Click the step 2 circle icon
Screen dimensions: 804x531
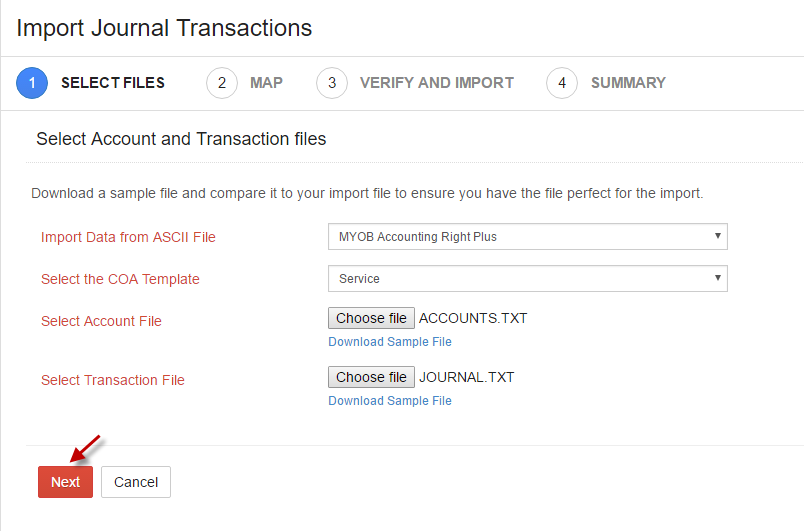[x=222, y=83]
